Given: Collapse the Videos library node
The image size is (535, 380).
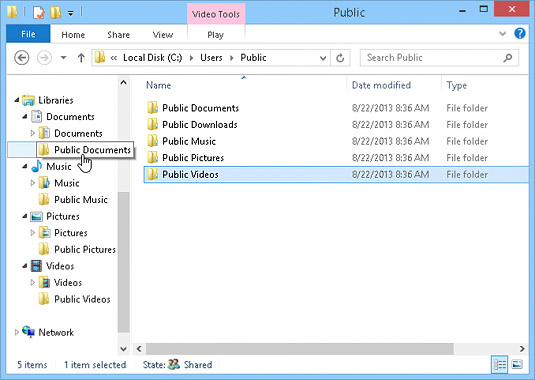Looking at the screenshot, I should click(x=25, y=266).
